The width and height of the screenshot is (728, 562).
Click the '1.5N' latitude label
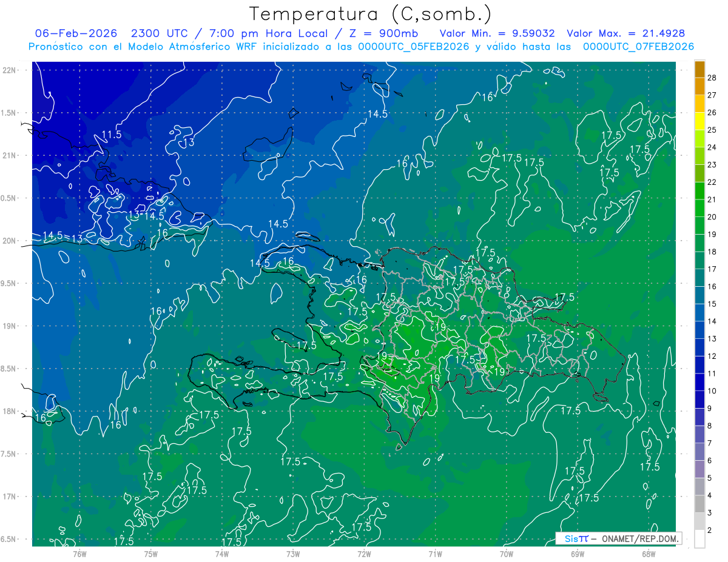pos(9,113)
